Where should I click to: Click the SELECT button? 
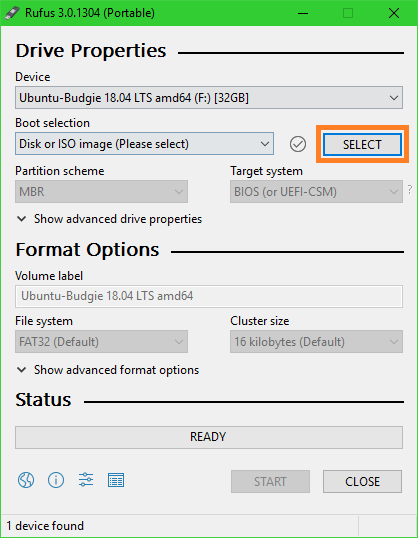[x=362, y=144]
